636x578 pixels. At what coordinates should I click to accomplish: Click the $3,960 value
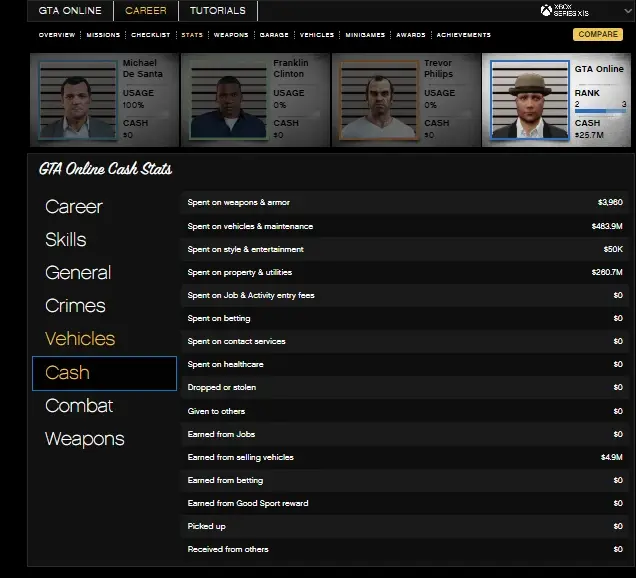coord(610,202)
